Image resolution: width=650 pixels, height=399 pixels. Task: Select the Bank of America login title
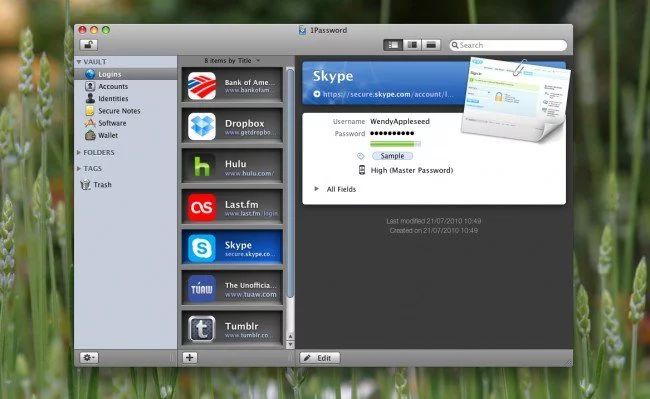coord(250,82)
